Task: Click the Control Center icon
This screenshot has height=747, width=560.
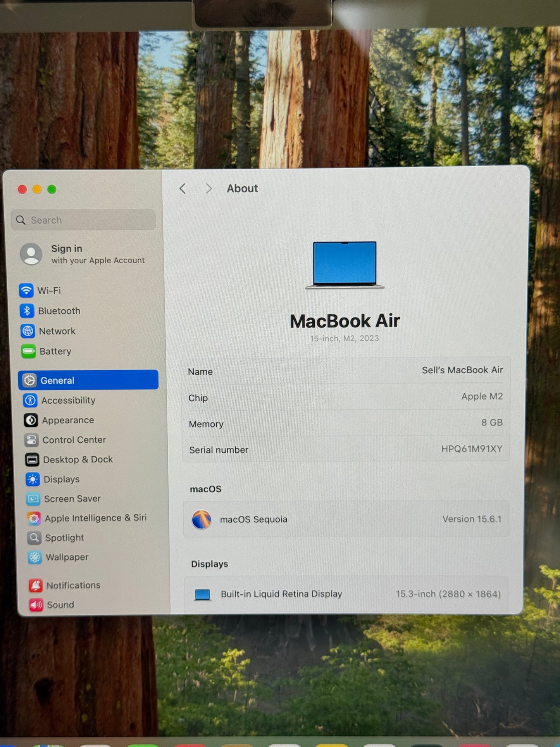Action: click(x=31, y=440)
